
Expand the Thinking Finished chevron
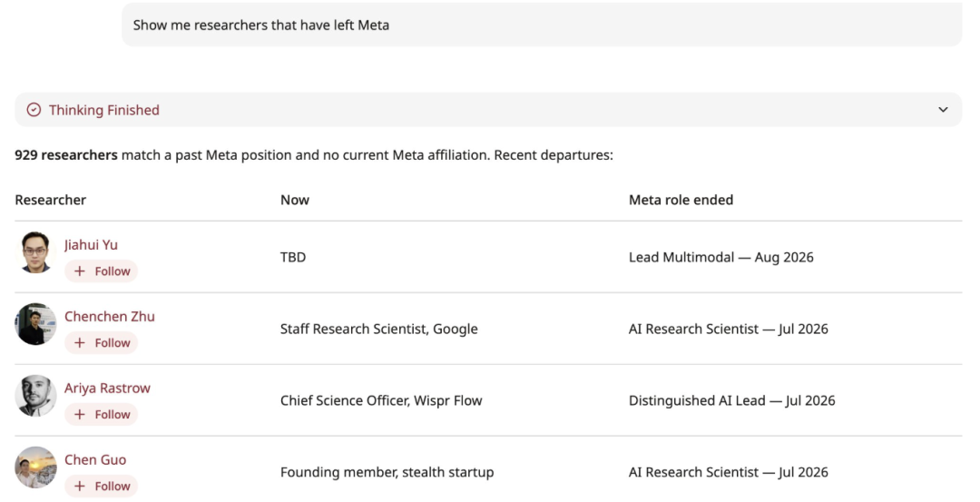tap(943, 110)
